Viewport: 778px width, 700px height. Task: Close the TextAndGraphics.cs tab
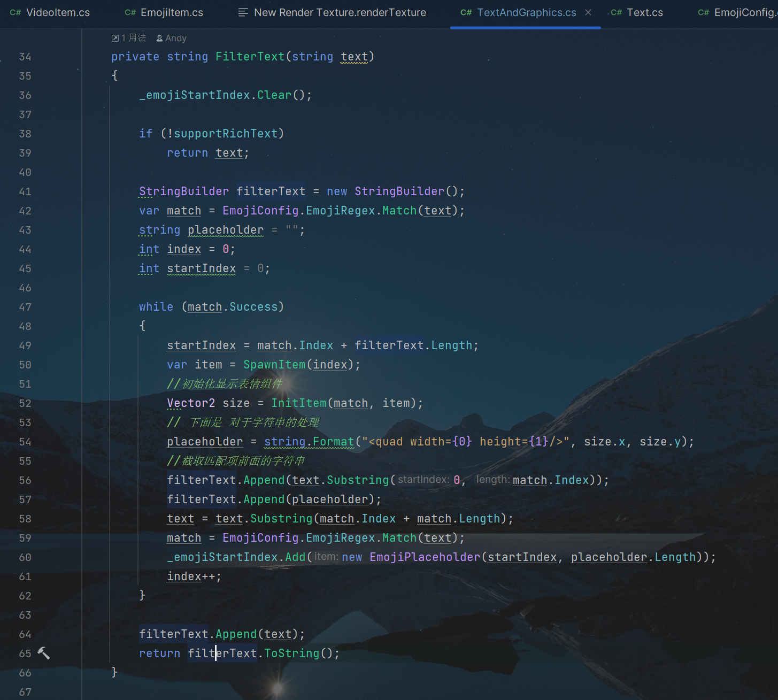[x=588, y=12]
